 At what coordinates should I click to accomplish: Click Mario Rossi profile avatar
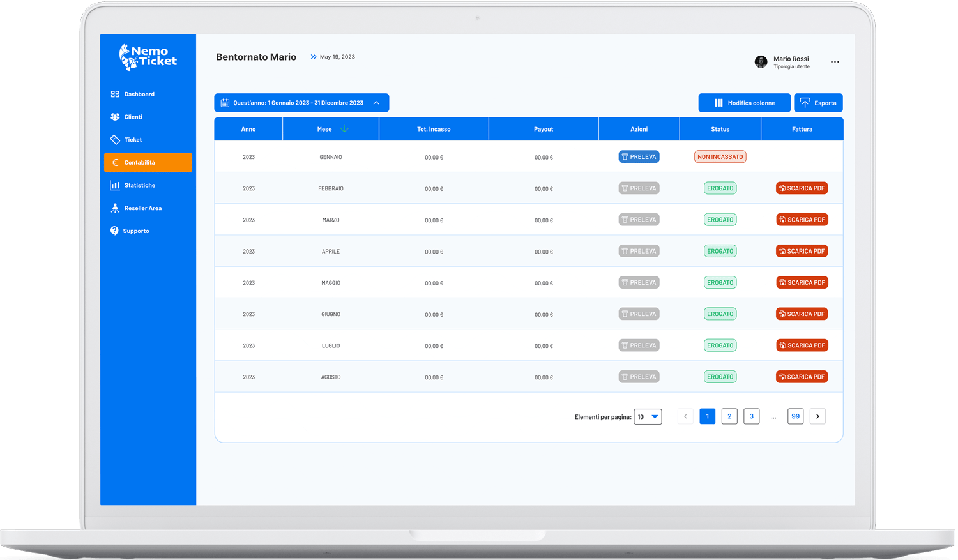761,62
